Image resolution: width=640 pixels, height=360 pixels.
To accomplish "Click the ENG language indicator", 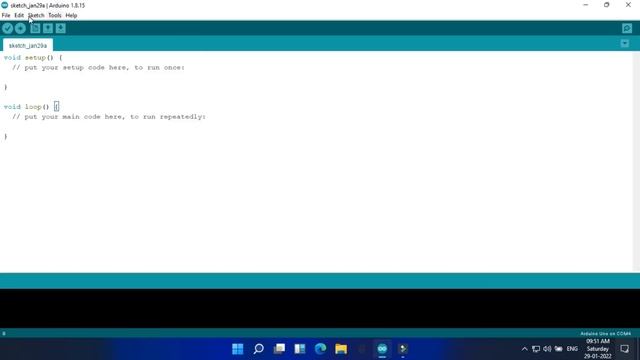I will pos(572,349).
